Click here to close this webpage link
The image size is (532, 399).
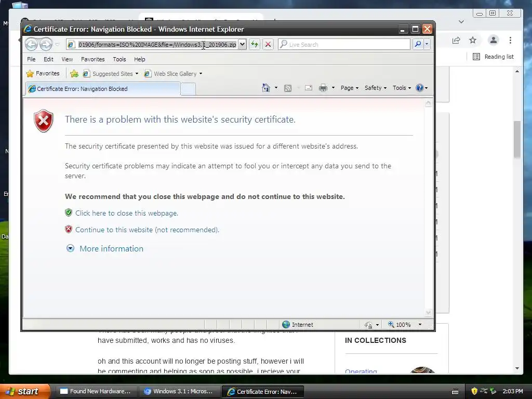(127, 213)
